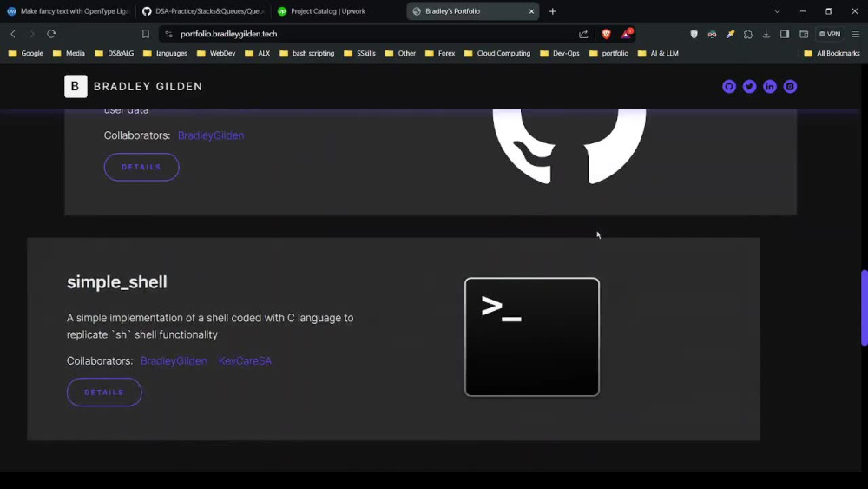This screenshot has height=489, width=868.
Task: Open the Brave Wallet icon
Action: pyautogui.click(x=804, y=34)
